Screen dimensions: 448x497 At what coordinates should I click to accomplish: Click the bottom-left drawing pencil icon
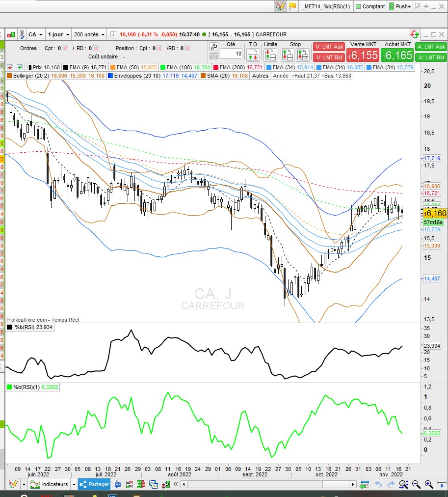13,484
